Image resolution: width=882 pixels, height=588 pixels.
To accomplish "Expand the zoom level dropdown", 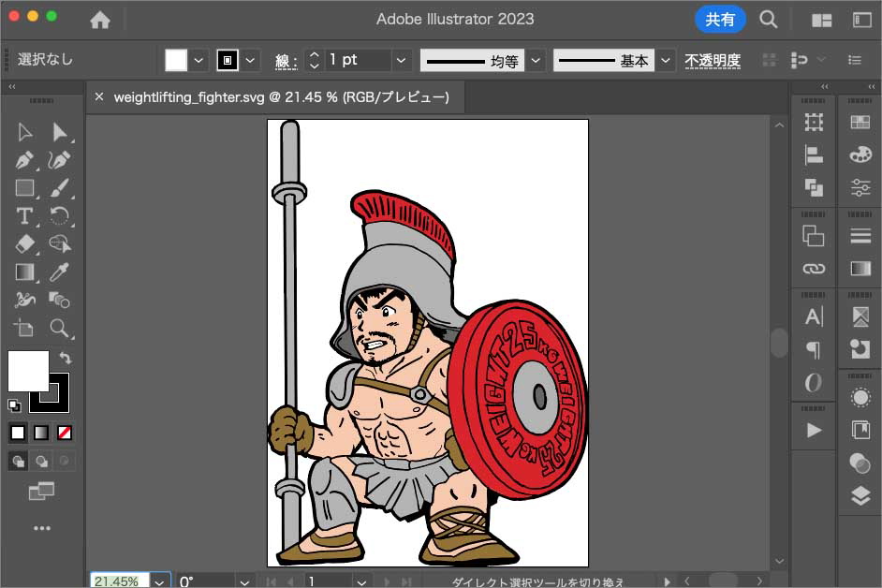I will (x=160, y=581).
